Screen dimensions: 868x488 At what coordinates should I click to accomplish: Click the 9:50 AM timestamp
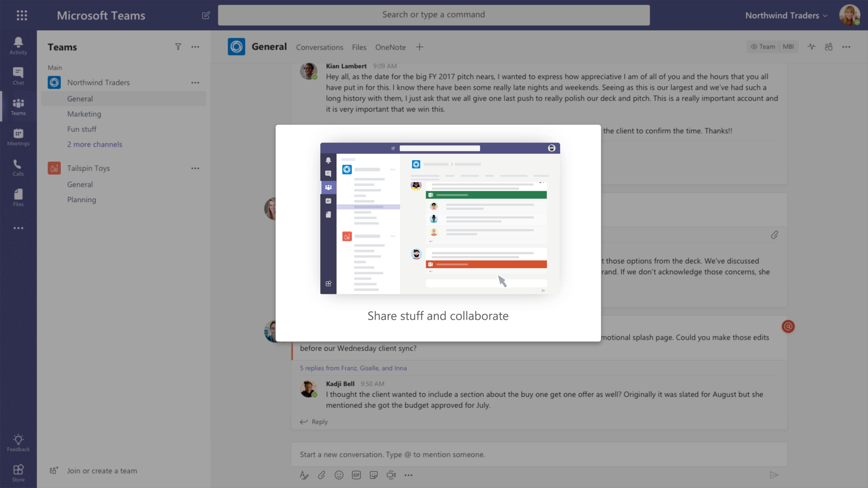tap(372, 384)
